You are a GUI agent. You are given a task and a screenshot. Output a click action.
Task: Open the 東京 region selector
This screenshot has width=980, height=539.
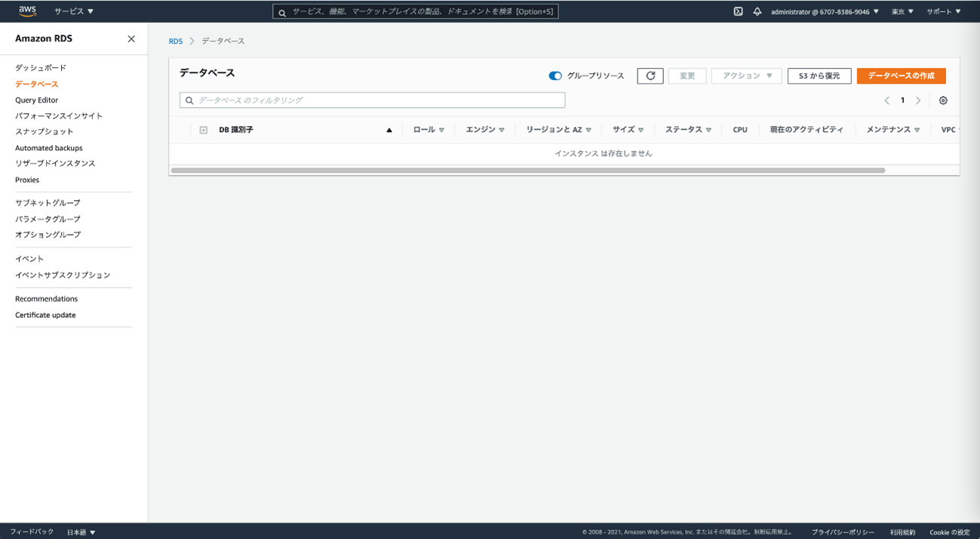point(902,11)
